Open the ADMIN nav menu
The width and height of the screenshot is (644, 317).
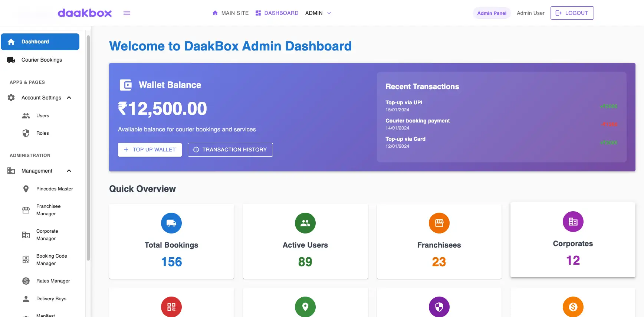(318, 13)
